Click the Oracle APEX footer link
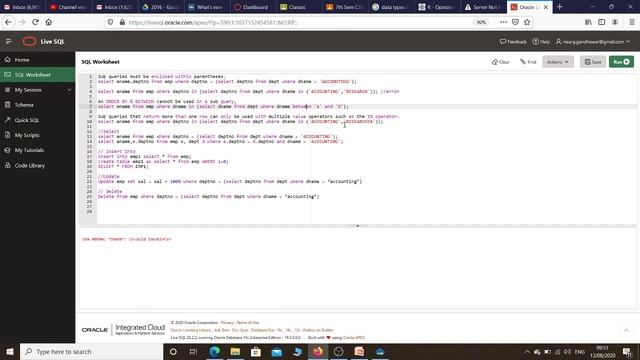This screenshot has height=360, width=640. point(354,338)
